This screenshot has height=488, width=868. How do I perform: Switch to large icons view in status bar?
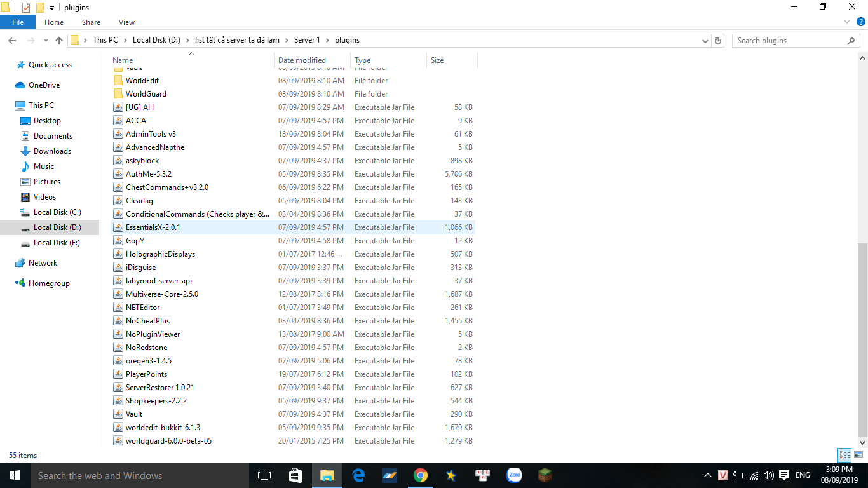point(858,455)
